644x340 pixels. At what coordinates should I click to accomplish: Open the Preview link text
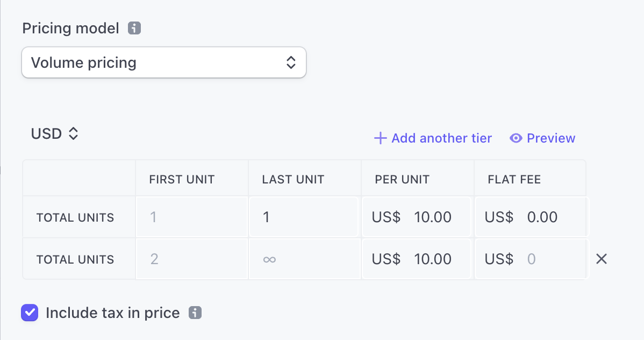(x=551, y=138)
